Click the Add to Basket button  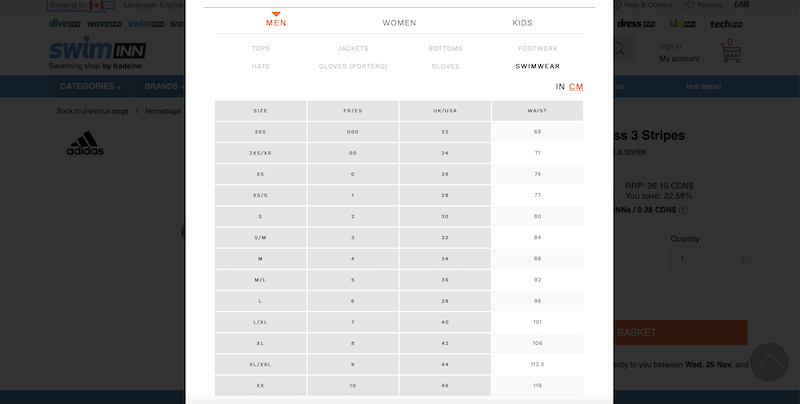coord(680,333)
